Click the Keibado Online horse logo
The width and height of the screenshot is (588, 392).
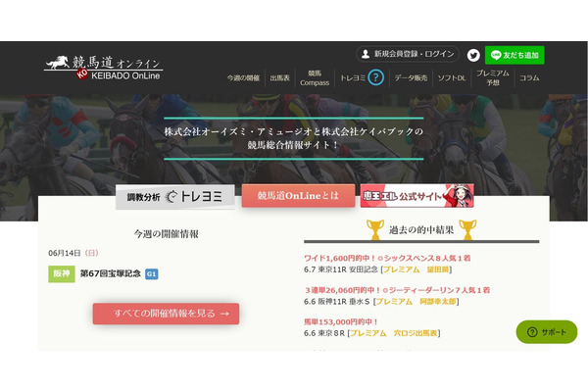103,68
